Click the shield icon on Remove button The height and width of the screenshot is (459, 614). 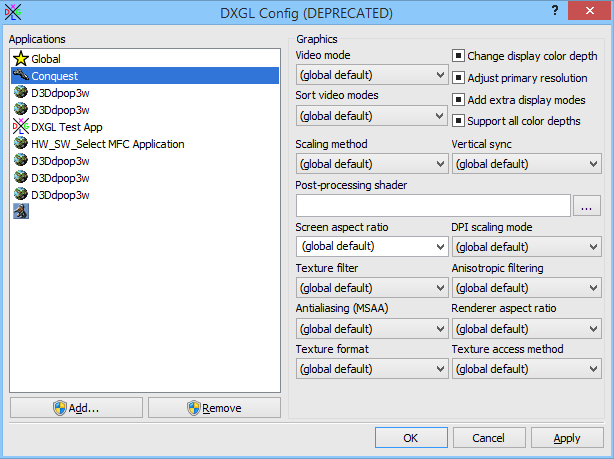pos(193,408)
